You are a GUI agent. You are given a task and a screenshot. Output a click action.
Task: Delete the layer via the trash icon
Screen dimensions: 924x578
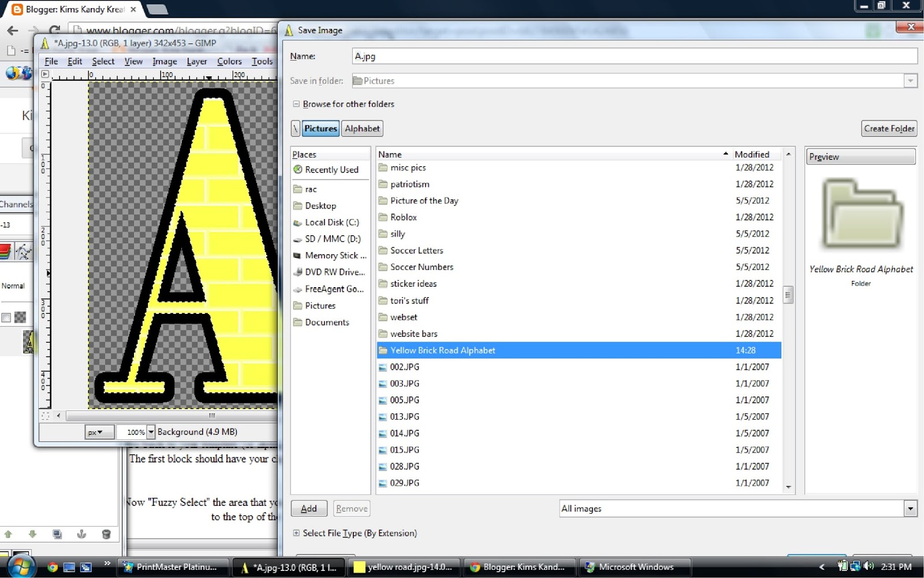(x=107, y=534)
